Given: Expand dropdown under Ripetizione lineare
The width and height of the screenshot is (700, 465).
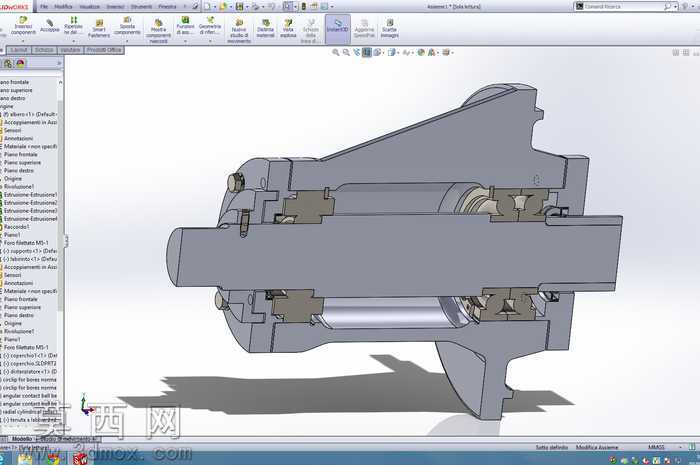Looking at the screenshot, I should [74, 41].
